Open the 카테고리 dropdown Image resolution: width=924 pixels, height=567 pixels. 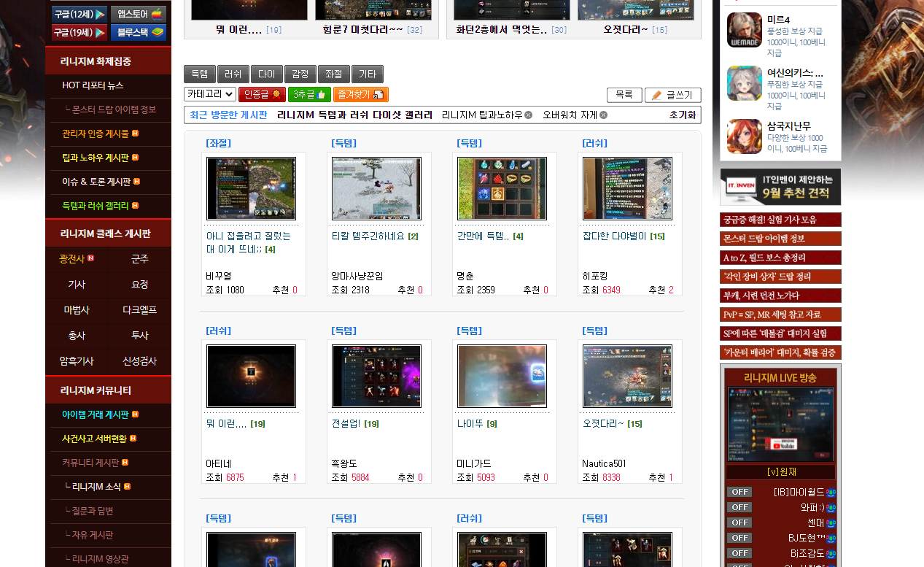[210, 94]
